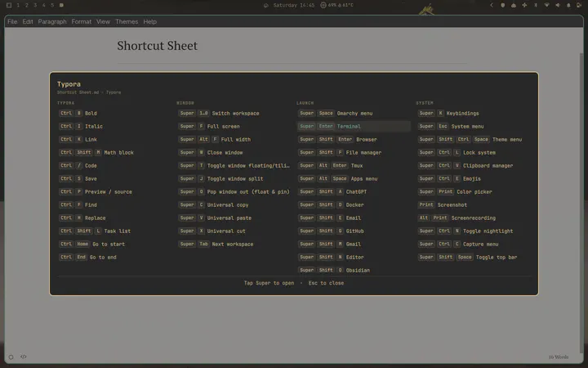Switch to workspace 2 in top bar
This screenshot has width=588, height=368.
click(x=27, y=5)
